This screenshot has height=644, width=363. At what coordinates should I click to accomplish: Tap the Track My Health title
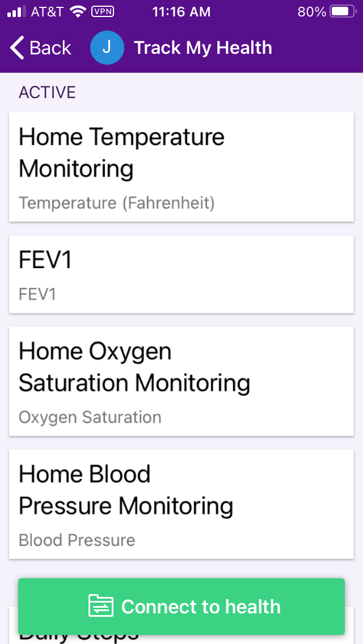point(203,48)
